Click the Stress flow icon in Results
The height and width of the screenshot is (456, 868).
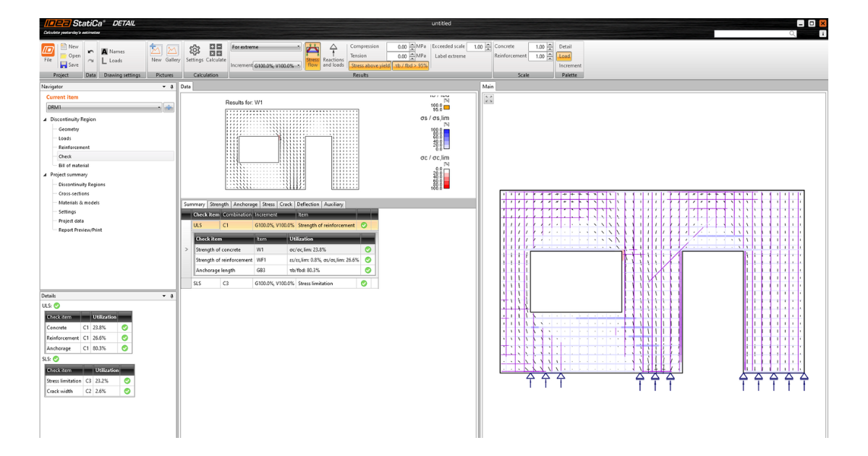coord(312,55)
